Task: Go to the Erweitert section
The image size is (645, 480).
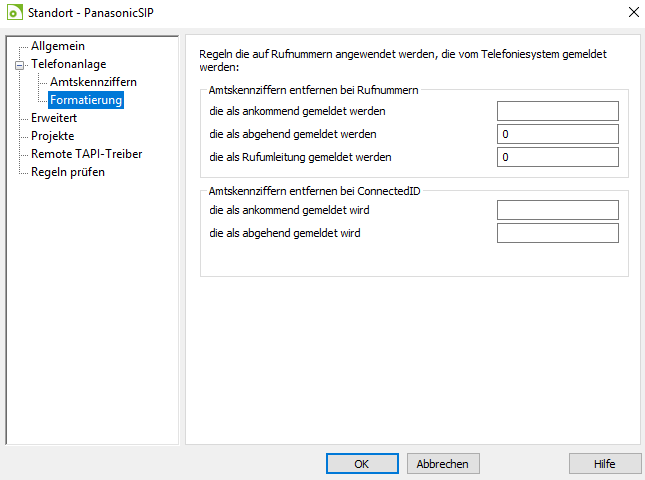Action: click(54, 118)
